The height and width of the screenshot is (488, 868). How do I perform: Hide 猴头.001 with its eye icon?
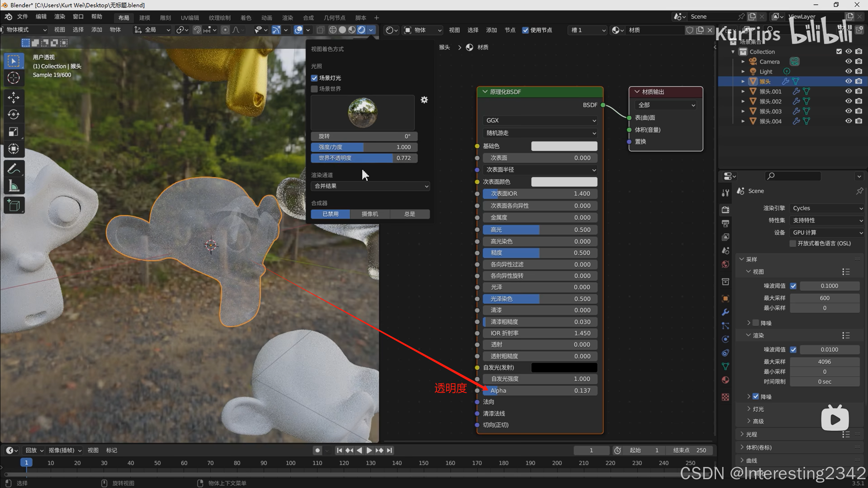pos(848,91)
